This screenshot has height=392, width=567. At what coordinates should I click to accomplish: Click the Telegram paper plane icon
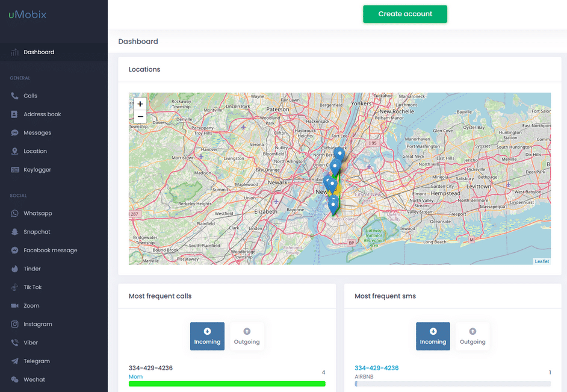14,361
